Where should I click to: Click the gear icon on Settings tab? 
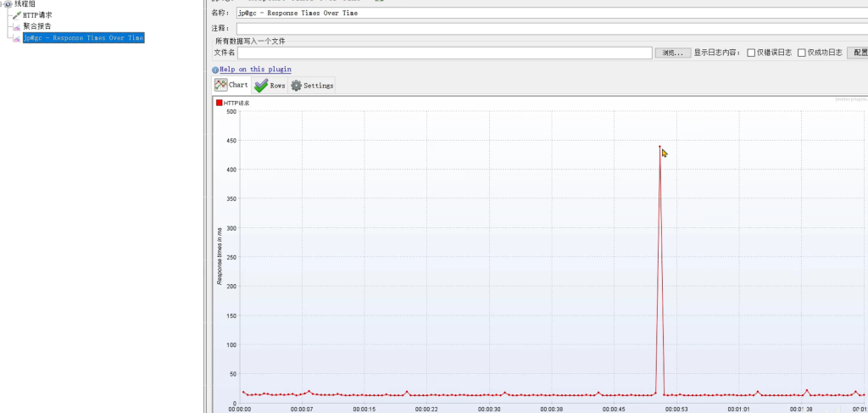[296, 86]
